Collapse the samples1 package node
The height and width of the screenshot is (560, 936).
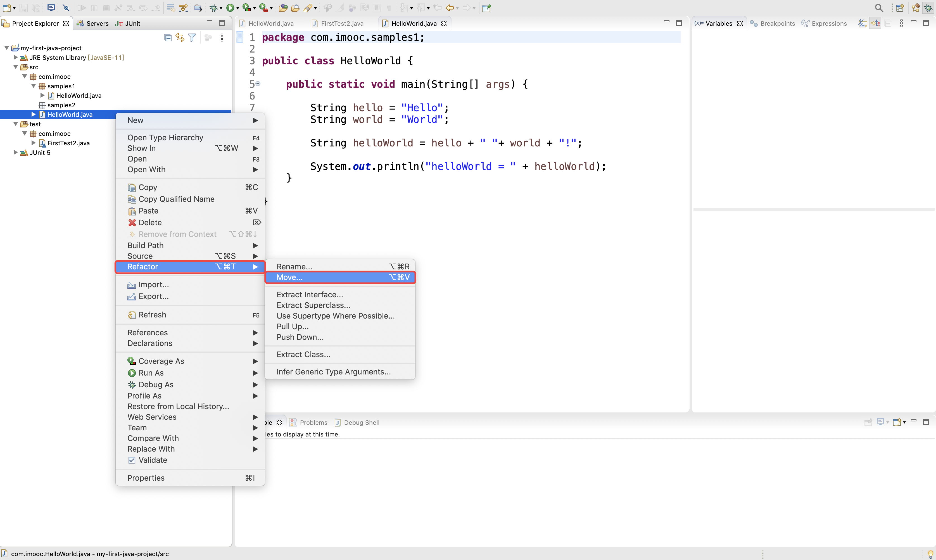coord(34,86)
